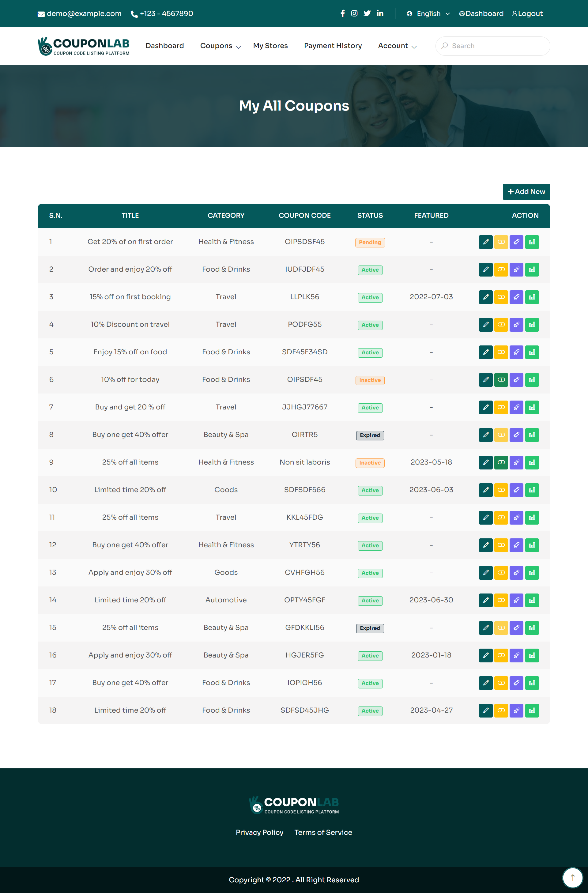Screen dimensions: 588x893
Task: Open the Payment History menu item
Action: click(333, 46)
